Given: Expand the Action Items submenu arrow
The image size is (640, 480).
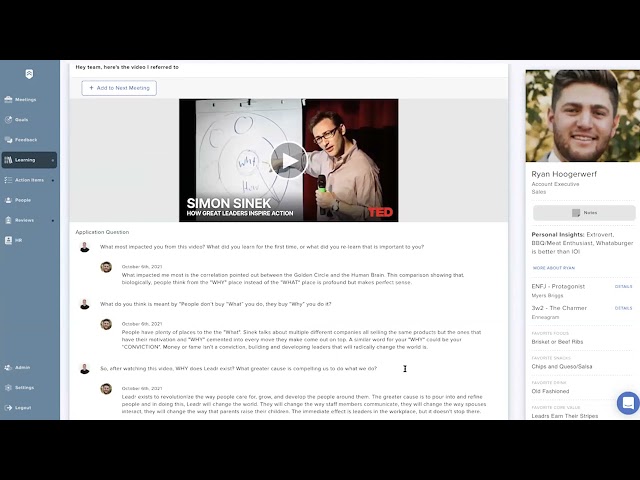Looking at the screenshot, I should pyautogui.click(x=53, y=180).
